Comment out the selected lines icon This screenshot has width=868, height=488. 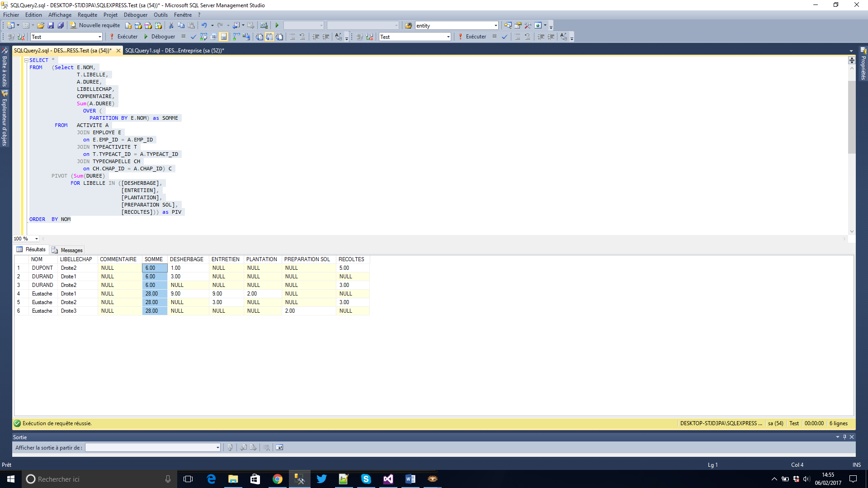coord(292,37)
